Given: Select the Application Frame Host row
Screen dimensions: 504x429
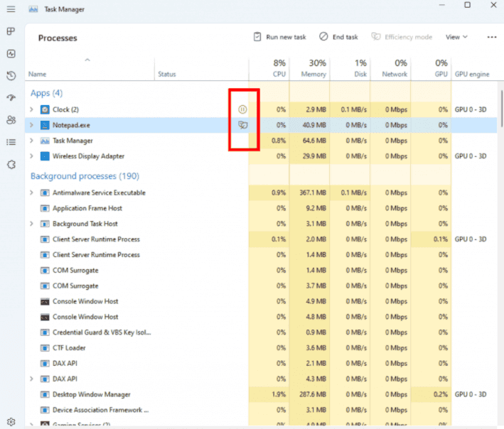Looking at the screenshot, I should point(261,208).
